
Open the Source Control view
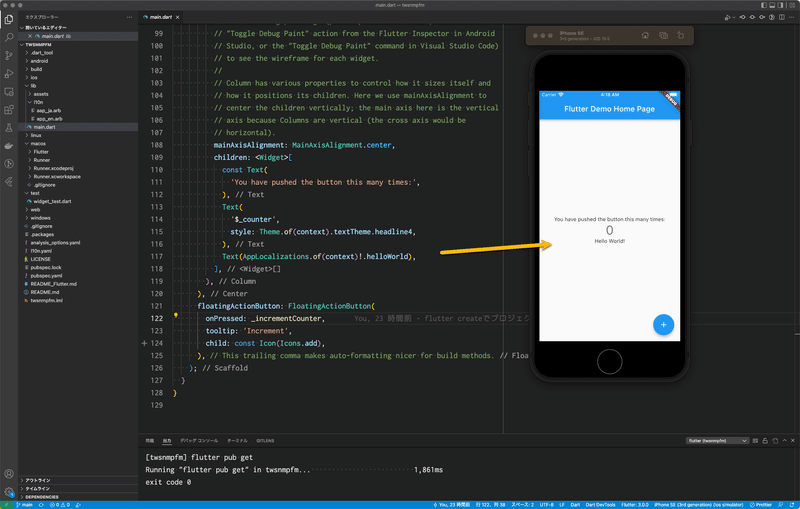(x=9, y=56)
